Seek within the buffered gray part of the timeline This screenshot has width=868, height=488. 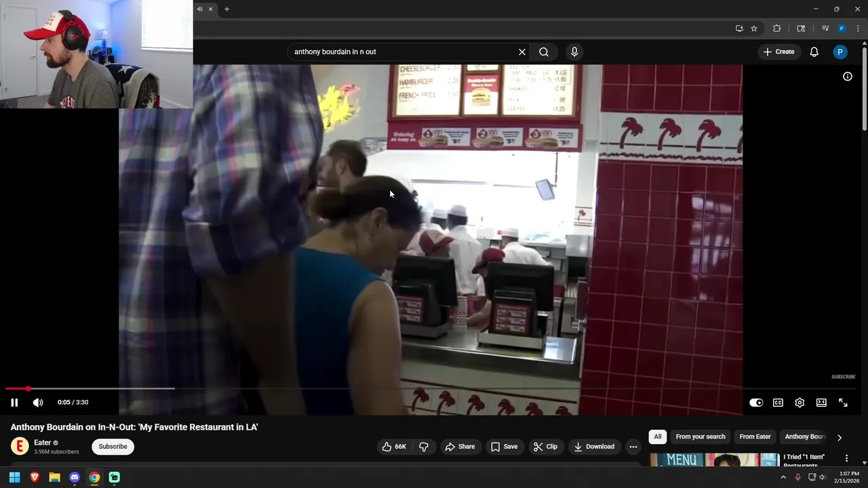102,388
